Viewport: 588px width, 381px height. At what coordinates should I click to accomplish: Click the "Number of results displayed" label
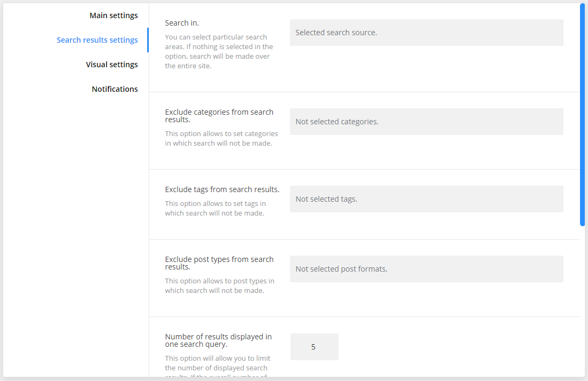(x=218, y=340)
